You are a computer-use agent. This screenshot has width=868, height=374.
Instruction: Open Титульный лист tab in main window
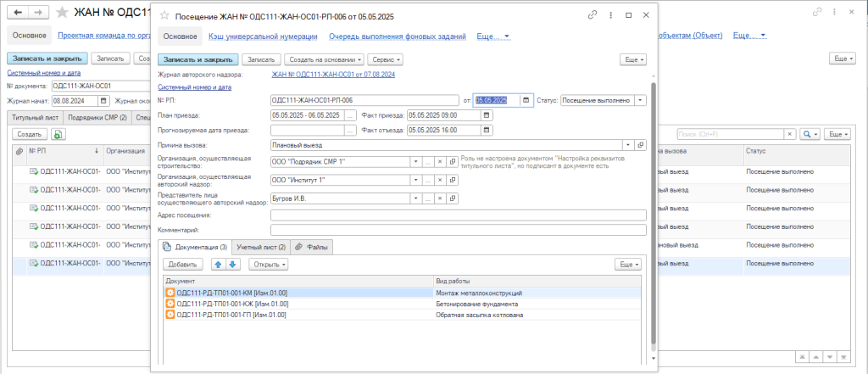tap(35, 118)
